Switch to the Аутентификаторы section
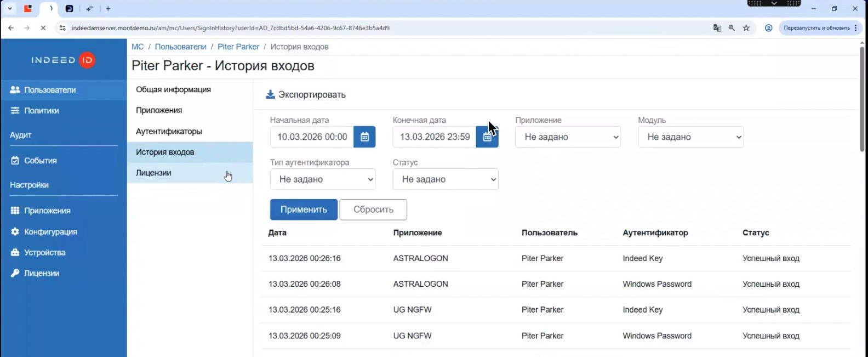868x357 pixels. coord(169,132)
